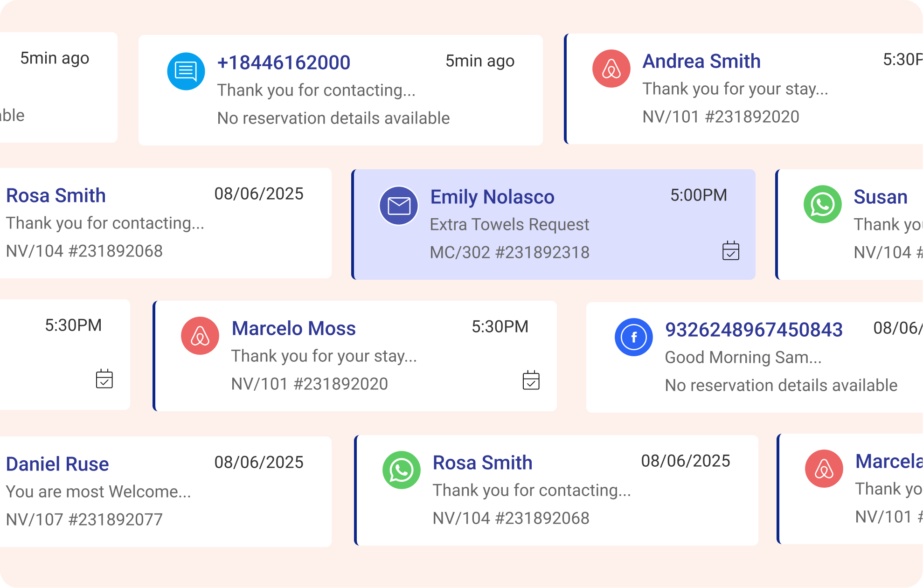Click the Facebook icon for 9326248967450843
Image resolution: width=923 pixels, height=588 pixels.
click(633, 337)
